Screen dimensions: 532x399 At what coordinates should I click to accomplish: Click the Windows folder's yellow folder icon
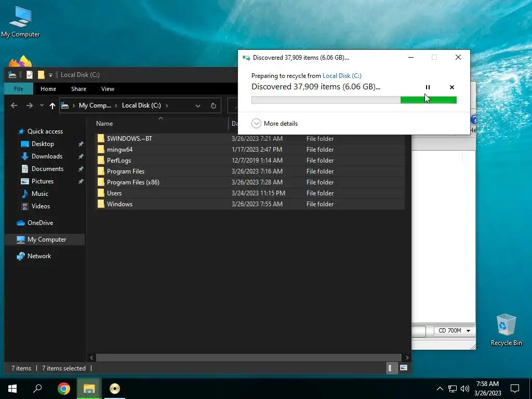pos(101,204)
